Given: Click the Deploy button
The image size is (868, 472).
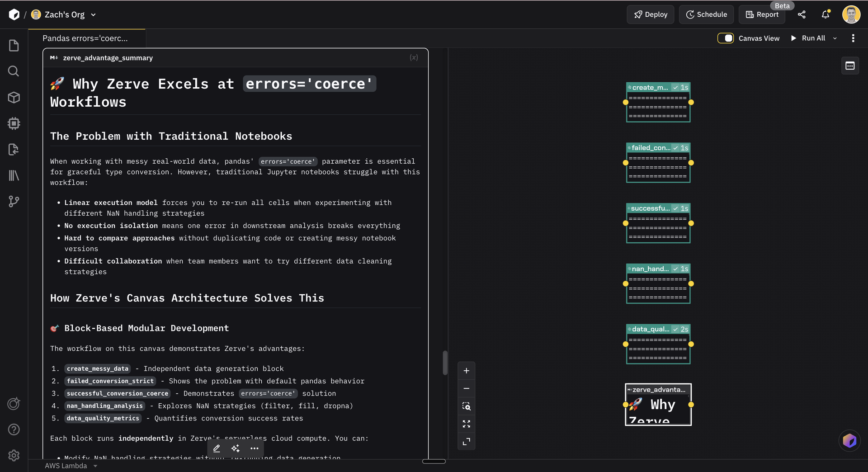Looking at the screenshot, I should [x=650, y=14].
